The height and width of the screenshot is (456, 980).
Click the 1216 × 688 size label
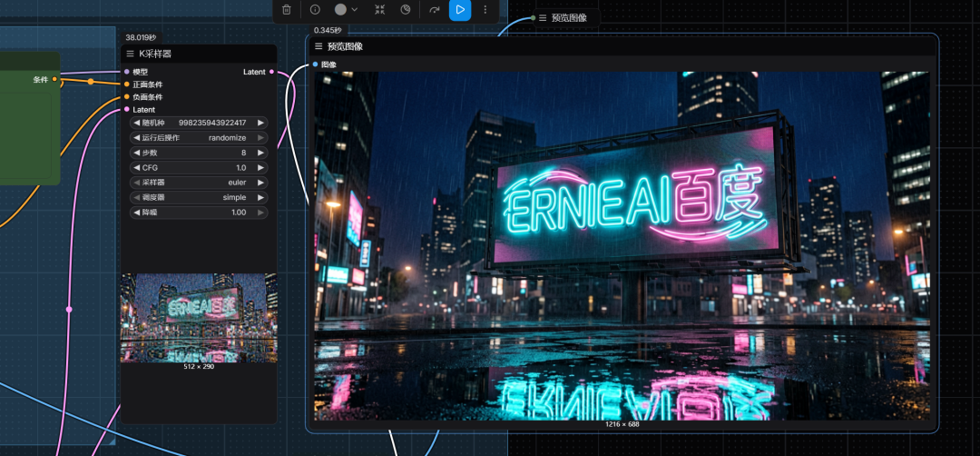[622, 424]
